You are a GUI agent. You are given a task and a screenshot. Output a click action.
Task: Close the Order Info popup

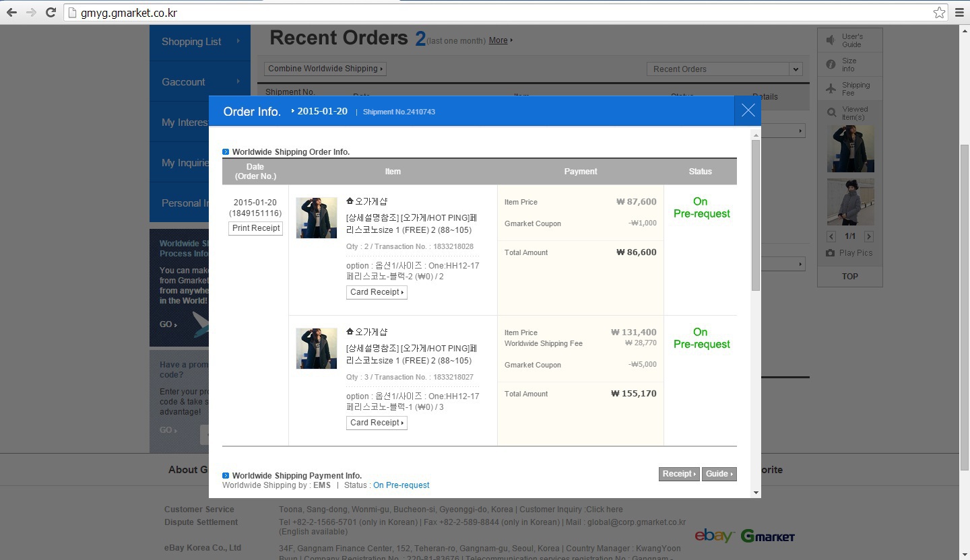pos(748,111)
